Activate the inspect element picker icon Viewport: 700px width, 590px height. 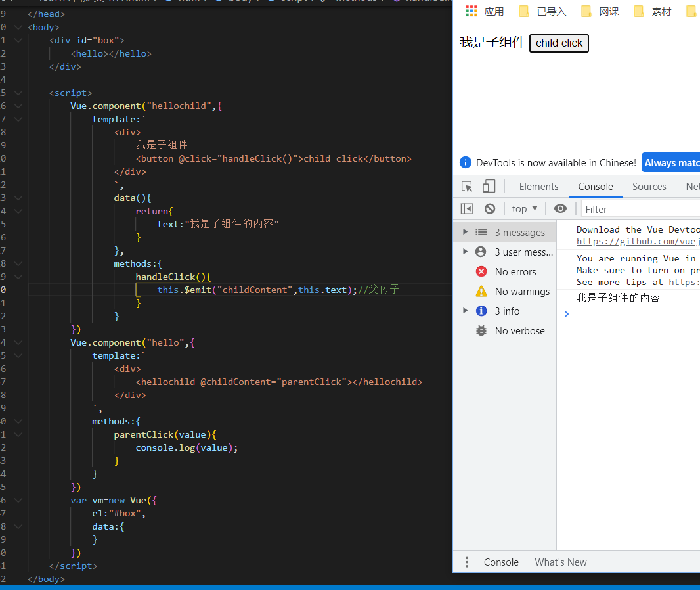click(467, 186)
